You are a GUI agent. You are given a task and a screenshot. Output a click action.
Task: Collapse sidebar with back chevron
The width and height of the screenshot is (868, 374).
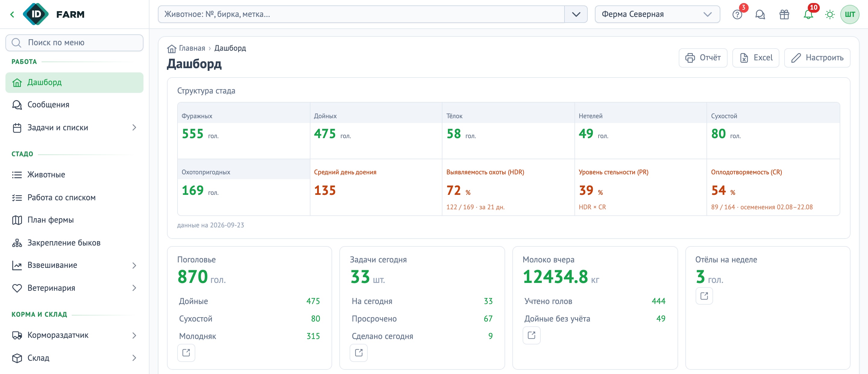(12, 14)
